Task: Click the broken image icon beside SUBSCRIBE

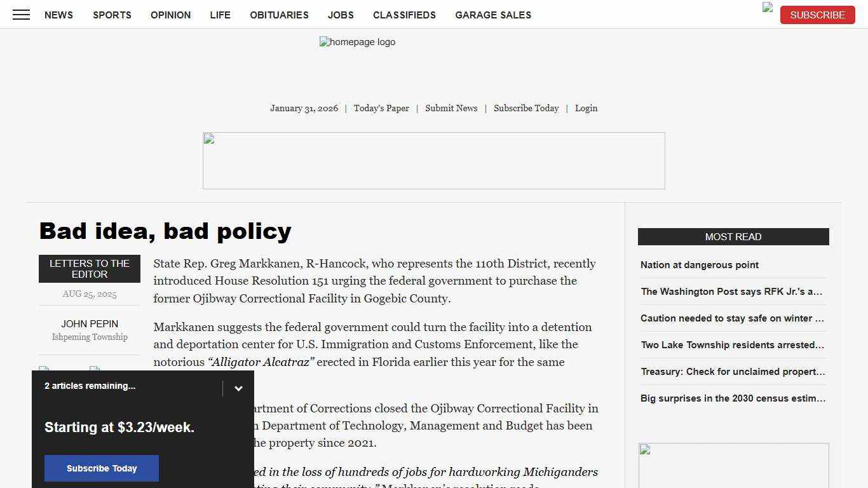Action: (766, 9)
